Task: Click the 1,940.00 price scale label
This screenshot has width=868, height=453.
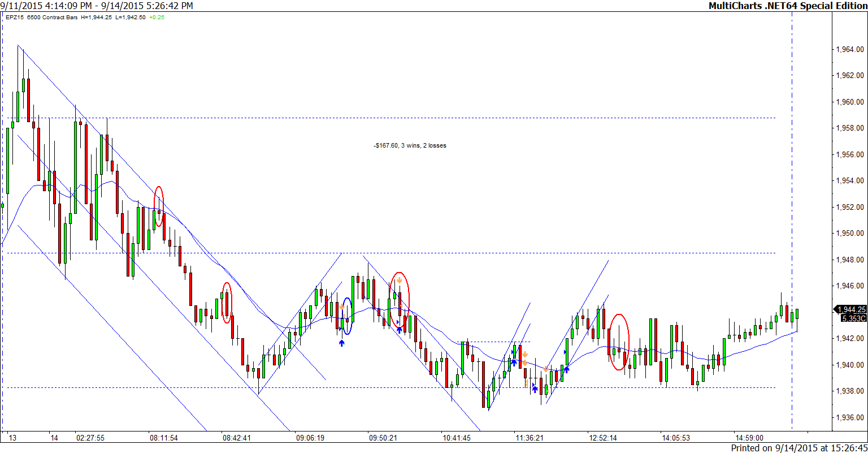Action: pos(851,365)
